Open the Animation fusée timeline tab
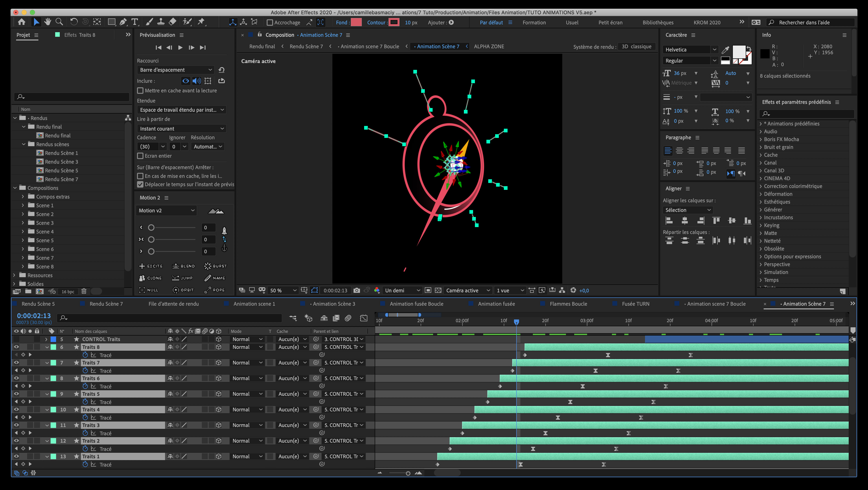 (496, 304)
